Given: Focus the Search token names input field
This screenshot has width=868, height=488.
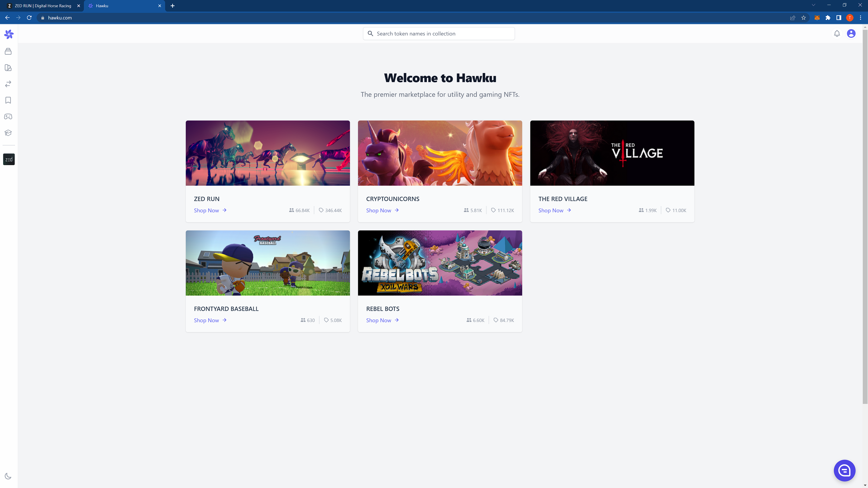Looking at the screenshot, I should 439,34.
